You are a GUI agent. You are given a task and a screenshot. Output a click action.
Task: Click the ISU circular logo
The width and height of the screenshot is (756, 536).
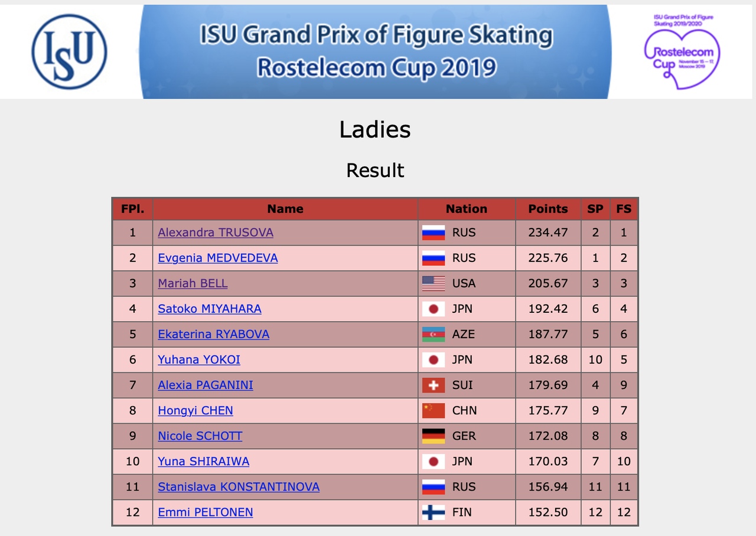(69, 51)
